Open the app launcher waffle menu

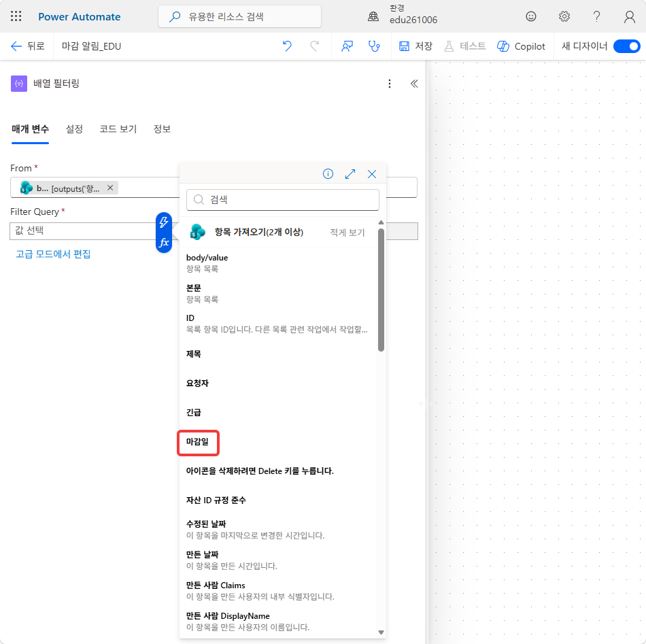(16, 16)
